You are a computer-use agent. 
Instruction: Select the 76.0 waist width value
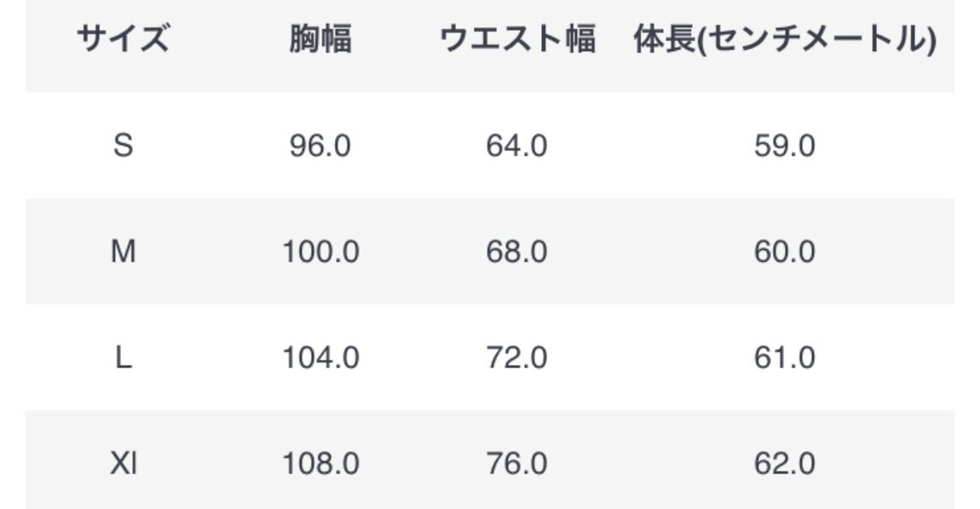[516, 464]
